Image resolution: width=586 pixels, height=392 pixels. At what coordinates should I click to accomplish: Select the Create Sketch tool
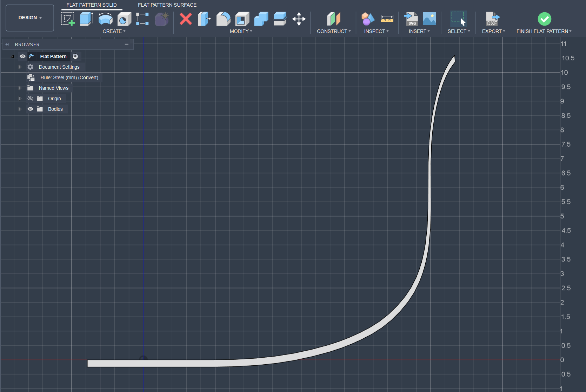68,19
